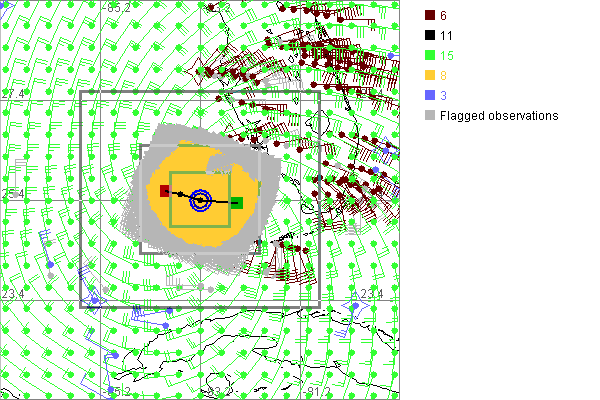
Task: Click the legend number 11 label
Action: tap(447, 36)
